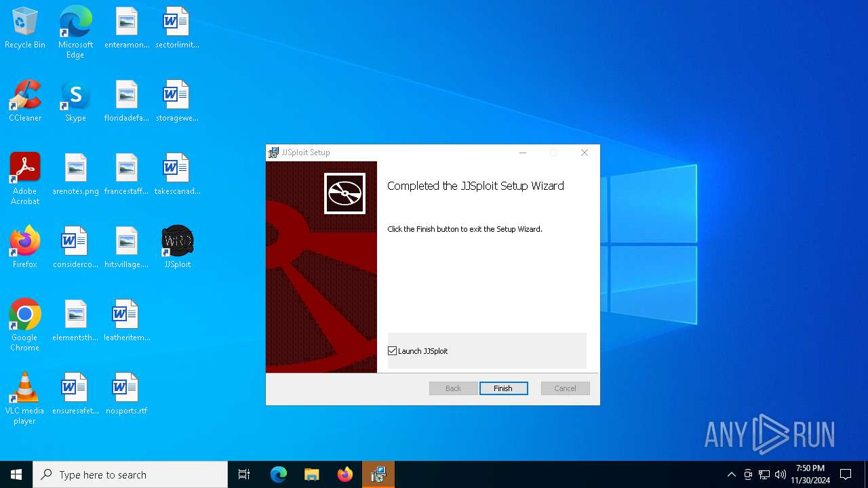Screen dimensions: 868x488
Task: Select the leatheritem Word document icon
Action: pos(127,321)
